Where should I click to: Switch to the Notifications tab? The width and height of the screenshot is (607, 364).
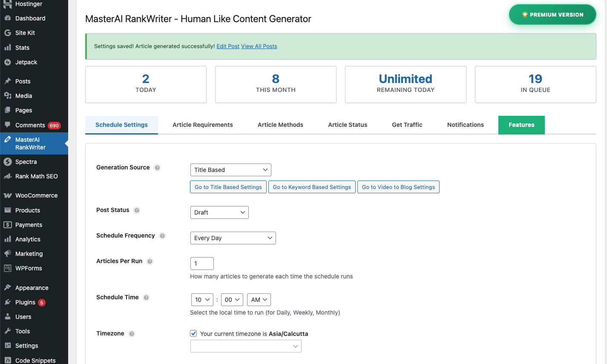466,125
